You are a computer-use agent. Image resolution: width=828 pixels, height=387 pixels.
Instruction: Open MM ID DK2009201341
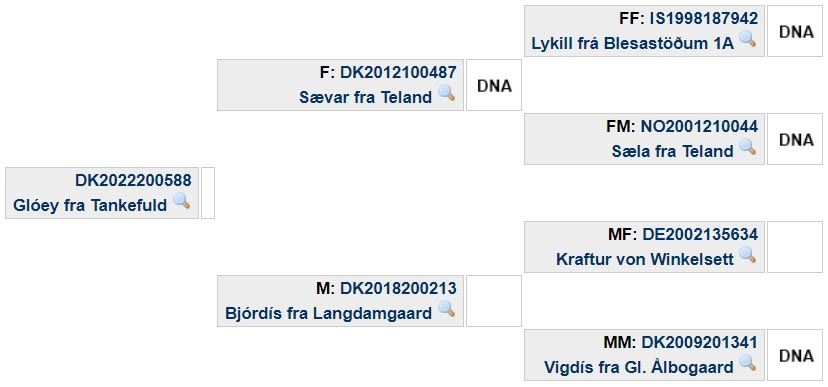click(700, 342)
